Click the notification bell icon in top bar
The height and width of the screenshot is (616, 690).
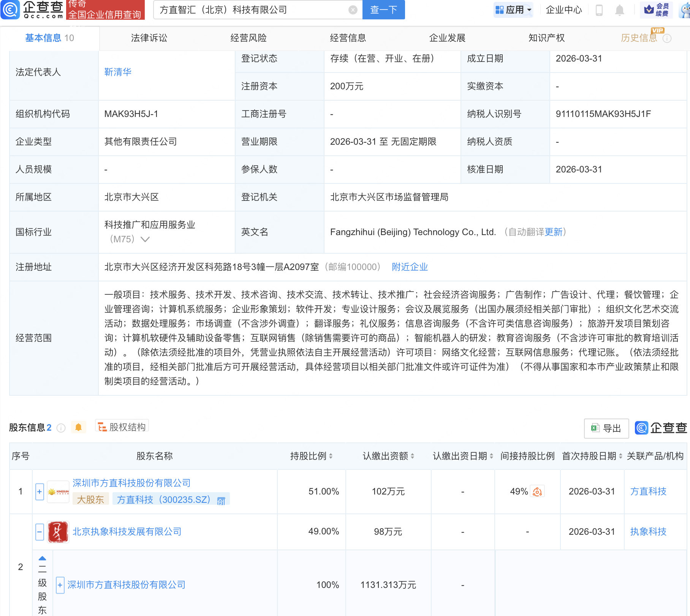[619, 10]
